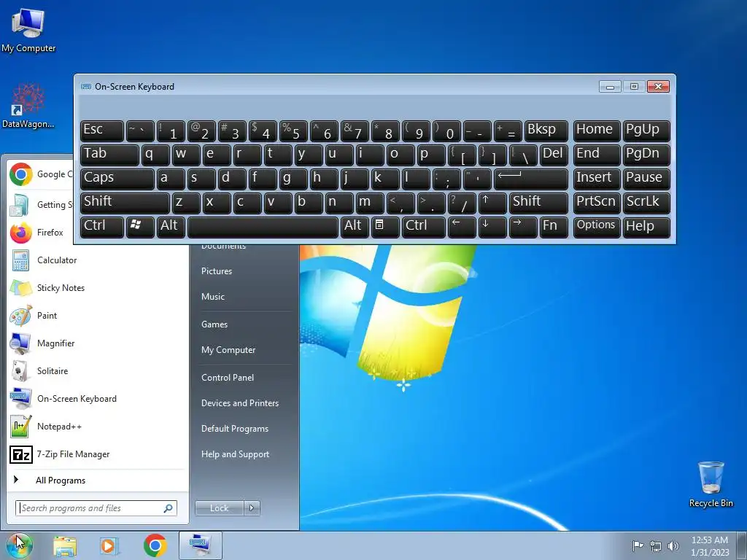Click the volume speaker tray icon

pos(673,546)
